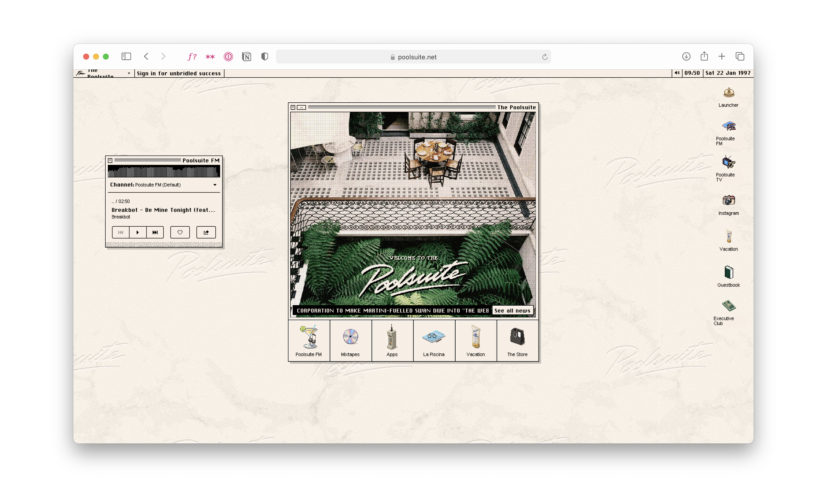
Task: Close the Poolsuite FM player window
Action: (110, 160)
